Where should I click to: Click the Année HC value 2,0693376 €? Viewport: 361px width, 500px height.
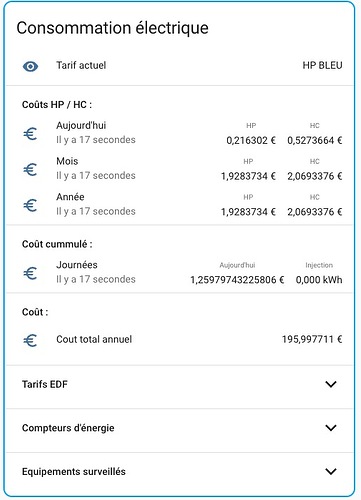[x=315, y=212]
